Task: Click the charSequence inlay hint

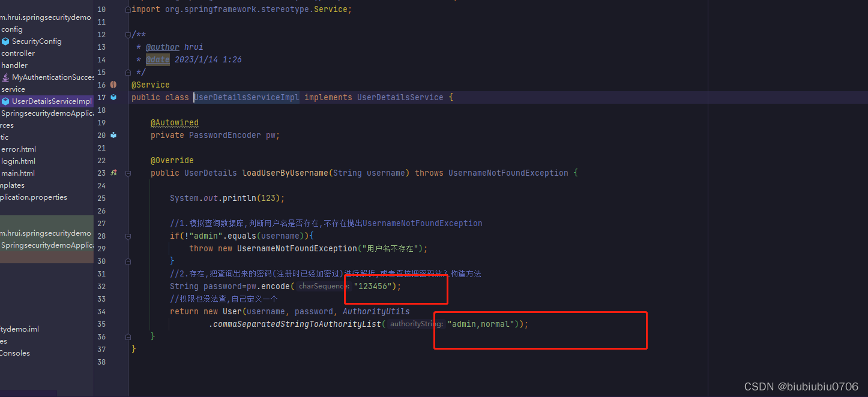Action: (323, 286)
